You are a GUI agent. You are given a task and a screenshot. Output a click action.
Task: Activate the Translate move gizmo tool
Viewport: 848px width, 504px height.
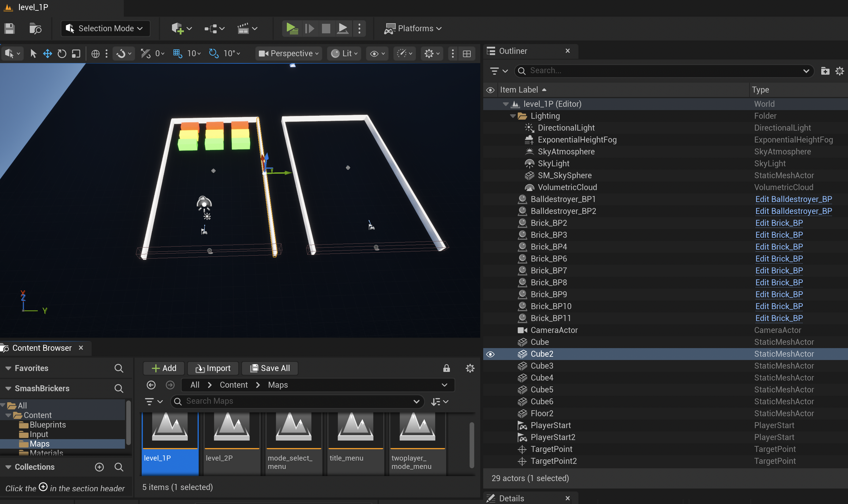coord(47,53)
